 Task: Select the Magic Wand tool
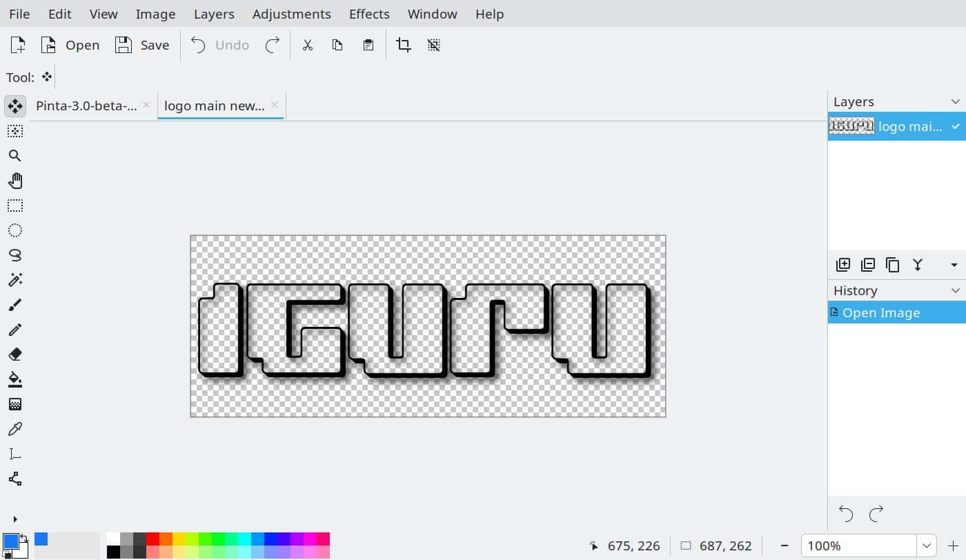tap(15, 280)
